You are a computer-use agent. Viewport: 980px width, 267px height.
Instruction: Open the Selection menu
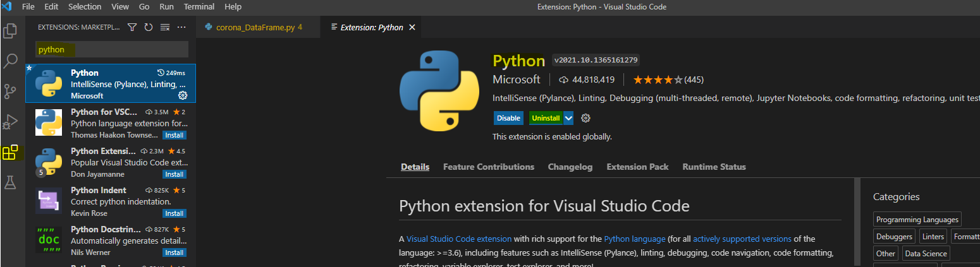tap(85, 6)
